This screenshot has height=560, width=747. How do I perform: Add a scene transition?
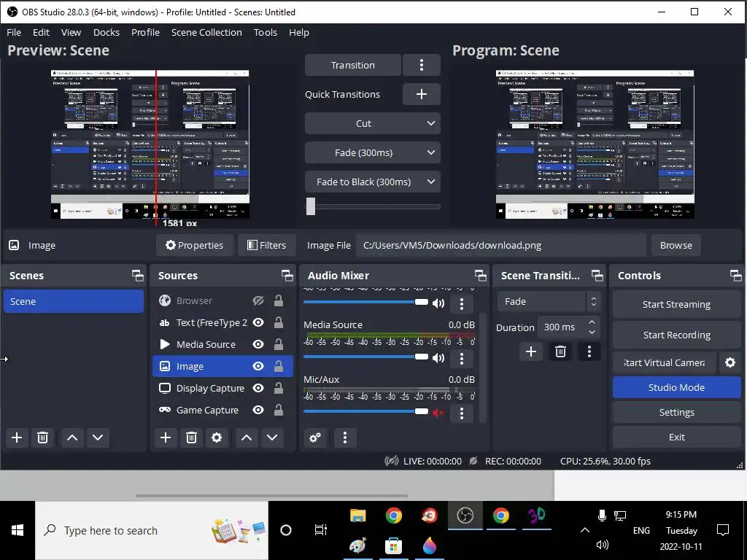point(531,352)
